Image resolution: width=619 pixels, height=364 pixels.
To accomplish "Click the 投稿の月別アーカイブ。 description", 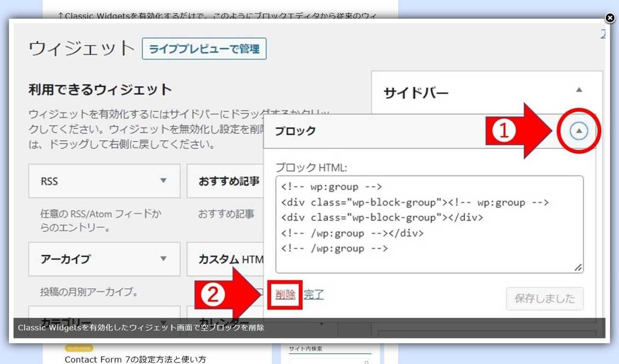I will (x=89, y=292).
